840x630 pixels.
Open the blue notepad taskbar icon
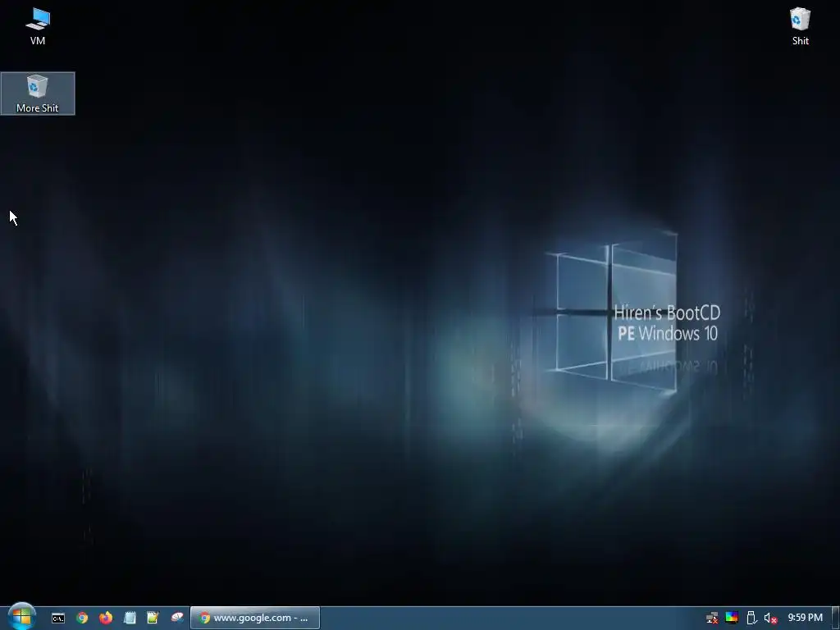[x=129, y=619]
